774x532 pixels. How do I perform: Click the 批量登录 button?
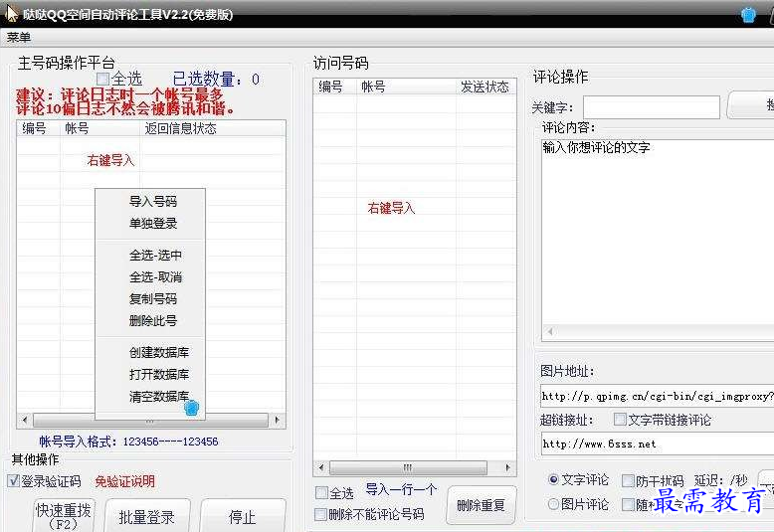click(147, 516)
